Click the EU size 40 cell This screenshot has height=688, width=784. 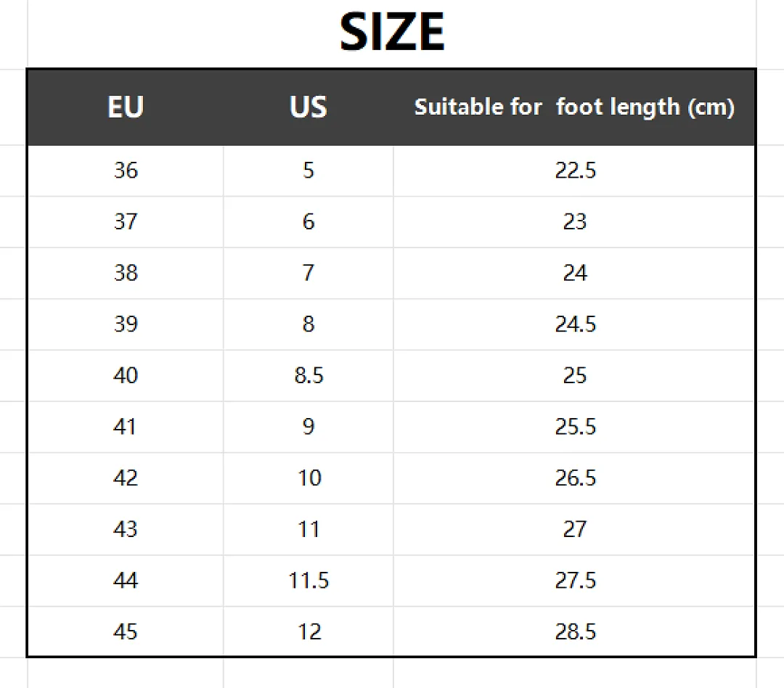(x=126, y=375)
